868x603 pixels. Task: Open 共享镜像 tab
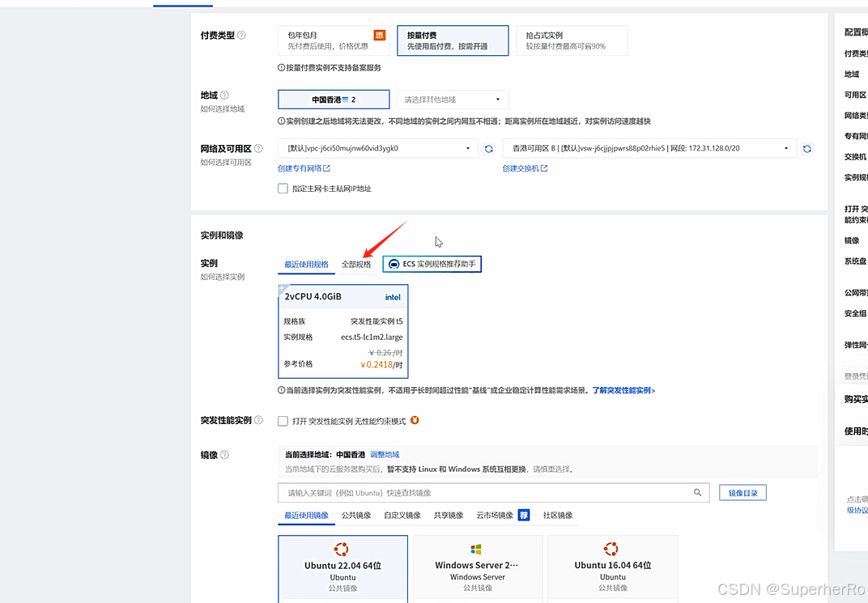[449, 515]
